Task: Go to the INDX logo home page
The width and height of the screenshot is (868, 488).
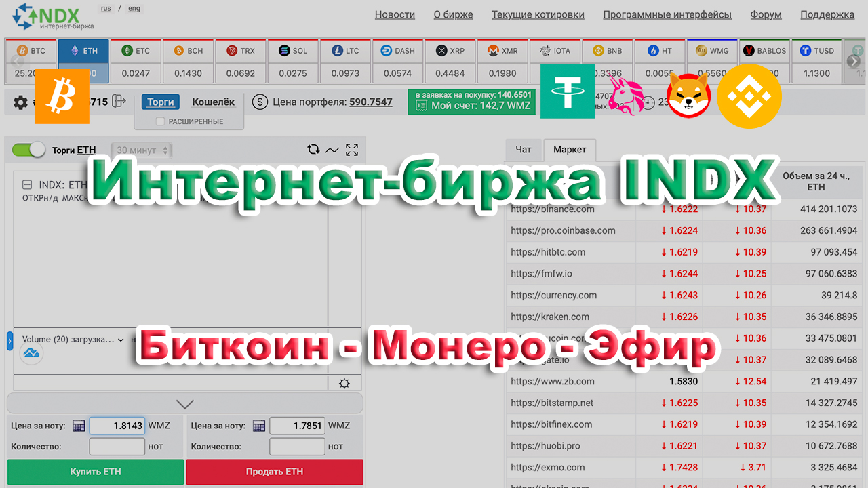Action: (x=54, y=16)
